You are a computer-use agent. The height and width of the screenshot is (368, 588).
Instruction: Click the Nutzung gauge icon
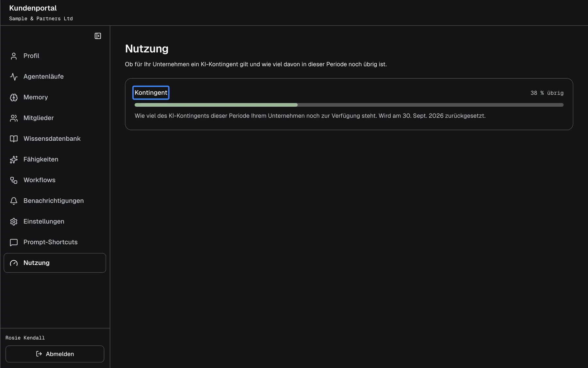pyautogui.click(x=14, y=263)
